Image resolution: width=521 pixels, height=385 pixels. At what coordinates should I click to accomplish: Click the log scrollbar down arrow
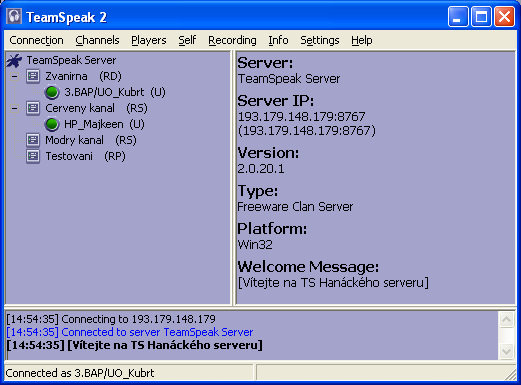pos(506,351)
